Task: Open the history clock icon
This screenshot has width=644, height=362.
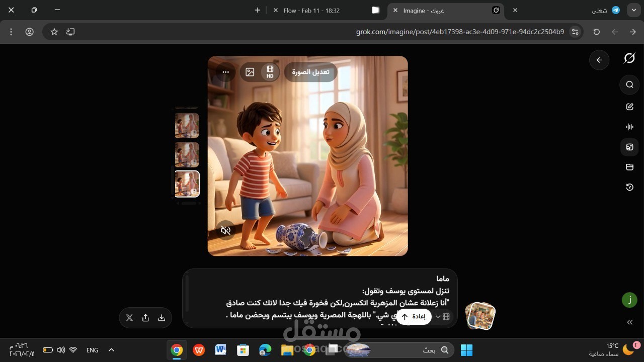Action: [629, 187]
